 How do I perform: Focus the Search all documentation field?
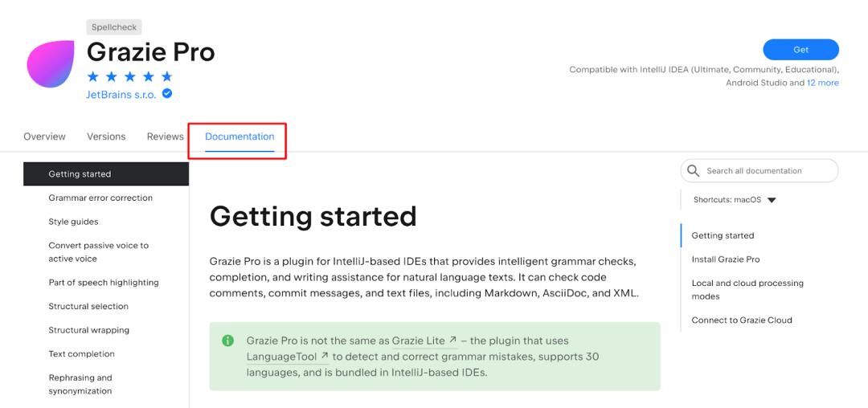click(x=759, y=171)
